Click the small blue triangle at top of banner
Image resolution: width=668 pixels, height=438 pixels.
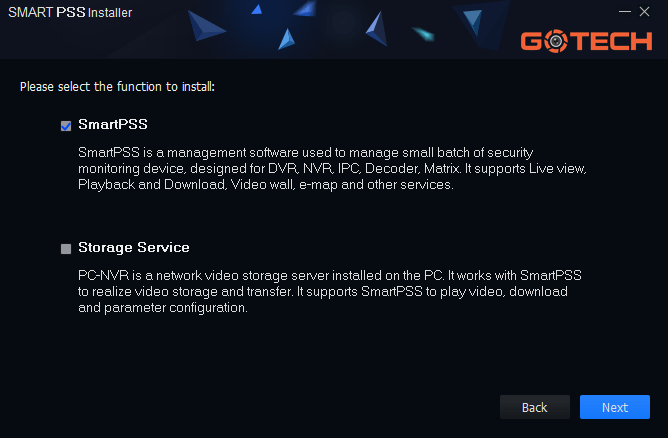pyautogui.click(x=256, y=9)
